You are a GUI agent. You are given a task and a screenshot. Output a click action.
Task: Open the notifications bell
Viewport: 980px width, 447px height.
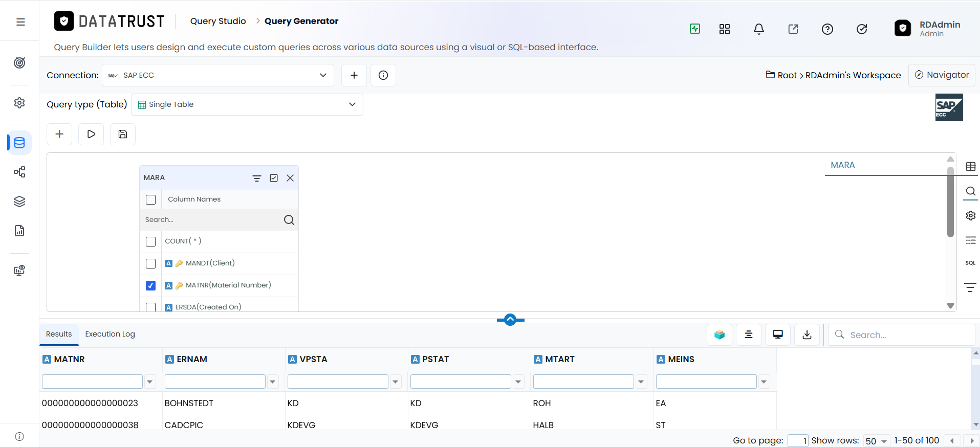coord(759,29)
